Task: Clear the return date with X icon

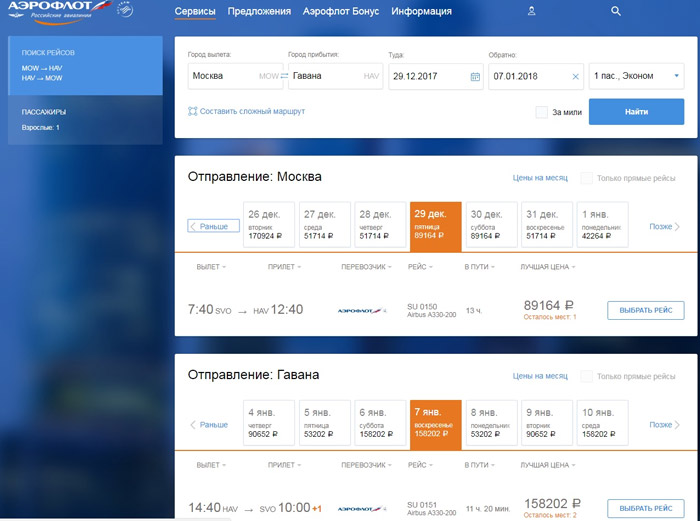Action: [x=575, y=77]
